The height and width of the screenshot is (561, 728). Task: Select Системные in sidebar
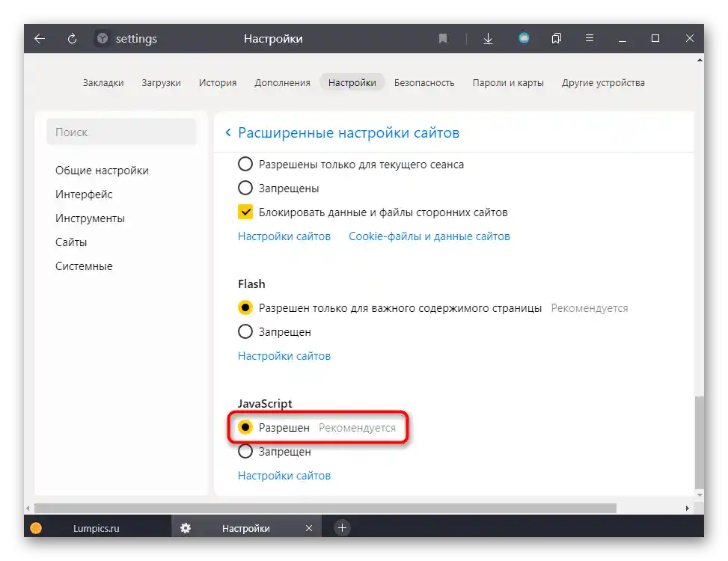(x=84, y=266)
